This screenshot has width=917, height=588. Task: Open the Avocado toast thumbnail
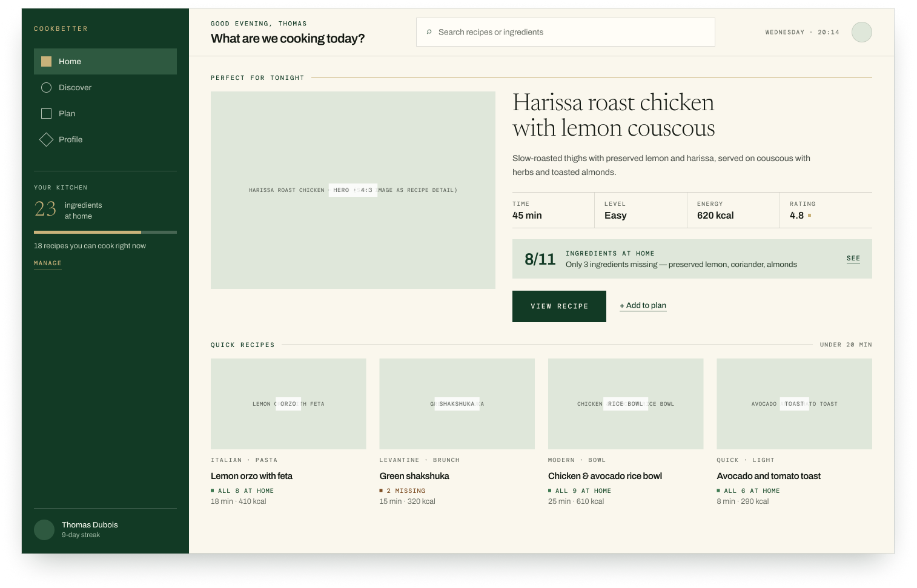[x=795, y=404]
